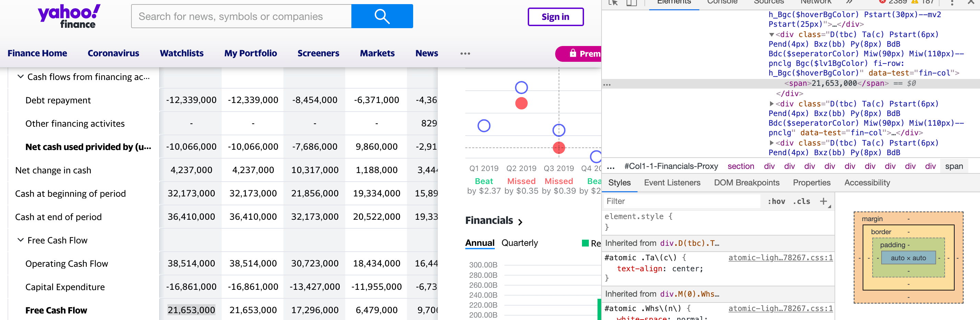This screenshot has height=320, width=980.
Task: Click the text-align: center CSS declaration
Action: point(660,269)
